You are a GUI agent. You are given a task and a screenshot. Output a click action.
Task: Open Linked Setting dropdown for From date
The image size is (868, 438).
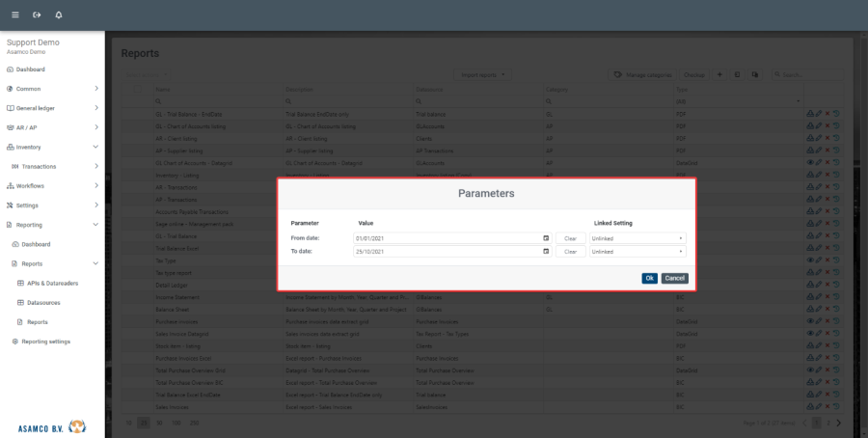(x=637, y=237)
